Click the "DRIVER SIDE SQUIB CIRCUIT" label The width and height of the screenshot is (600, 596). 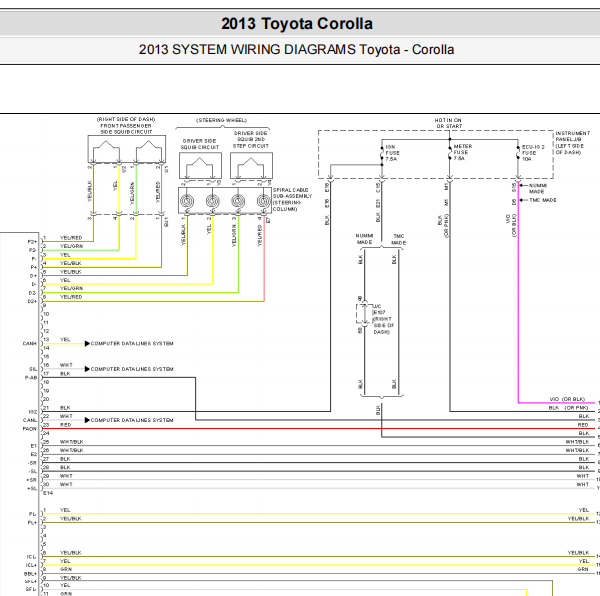200,144
